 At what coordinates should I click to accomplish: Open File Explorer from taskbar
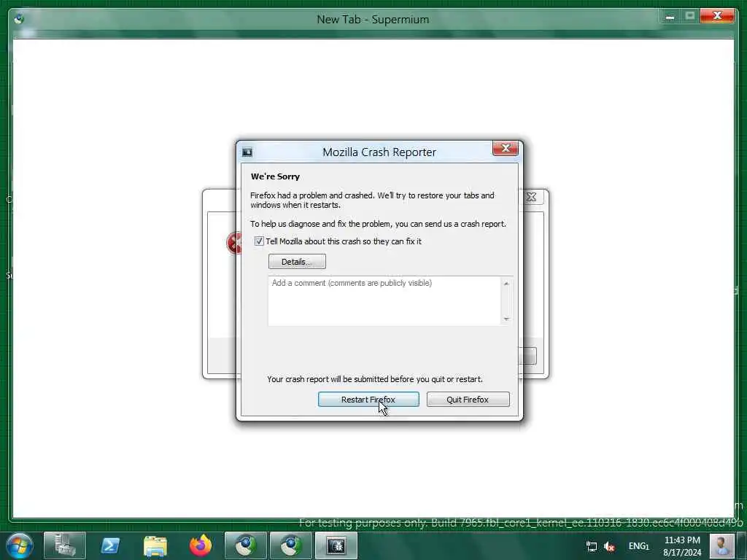point(155,545)
